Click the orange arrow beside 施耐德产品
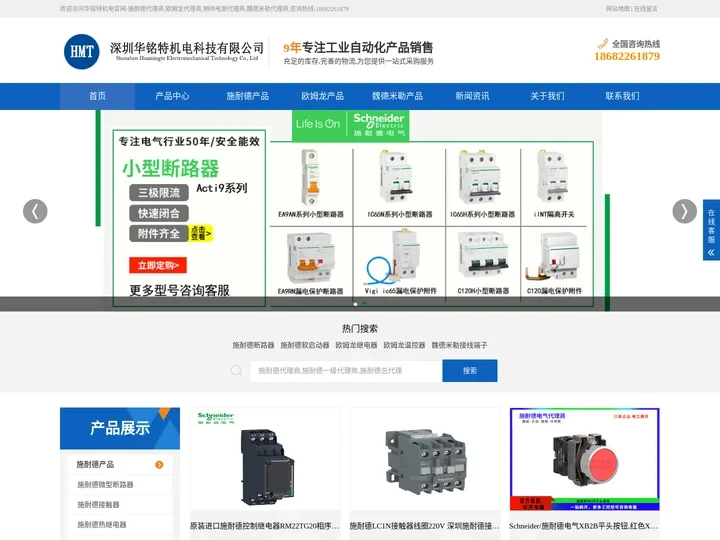 pos(159,465)
